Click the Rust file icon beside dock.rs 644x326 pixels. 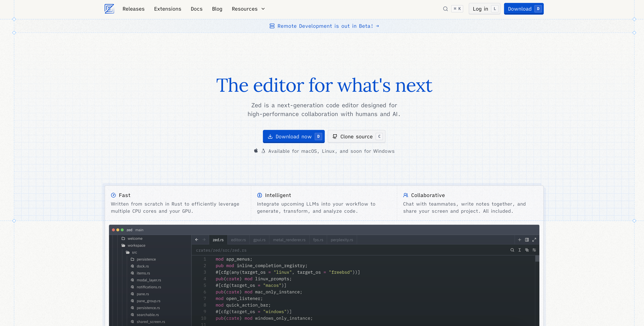(132, 266)
